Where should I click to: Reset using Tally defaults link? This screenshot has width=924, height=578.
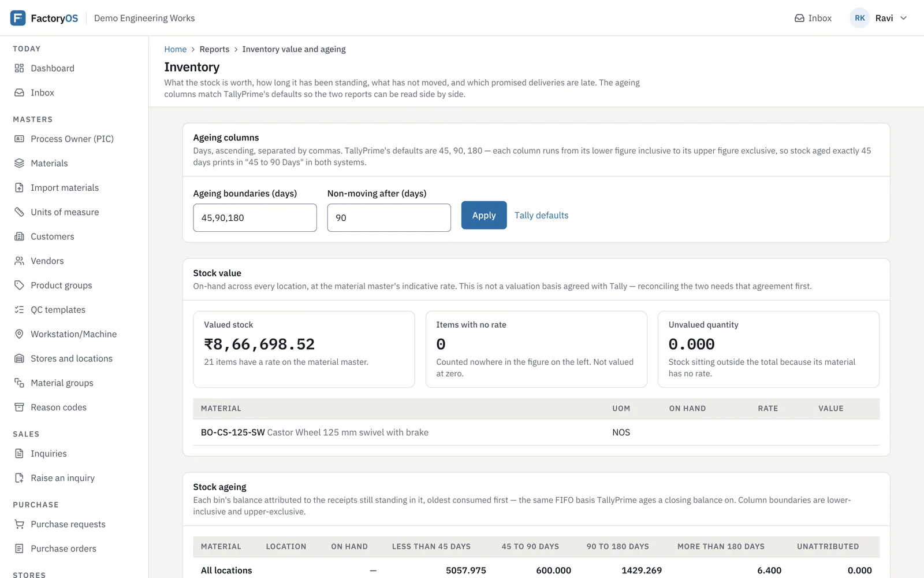[542, 215]
